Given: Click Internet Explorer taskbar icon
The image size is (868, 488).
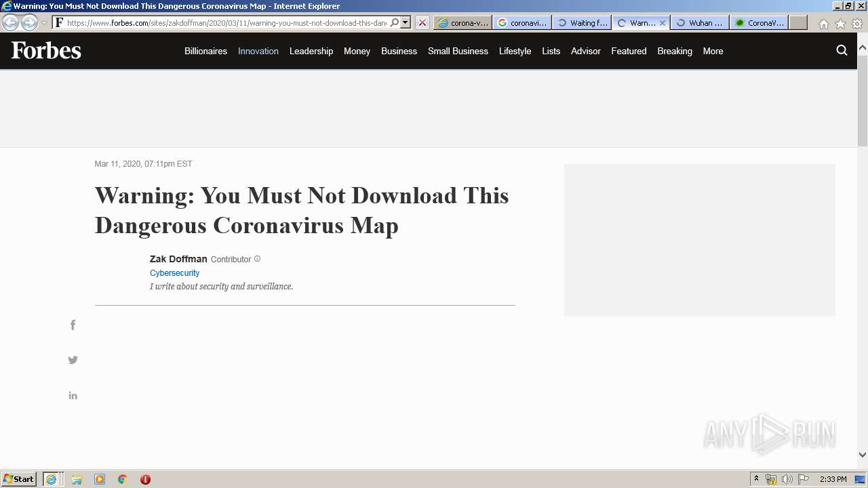Looking at the screenshot, I should pos(52,479).
